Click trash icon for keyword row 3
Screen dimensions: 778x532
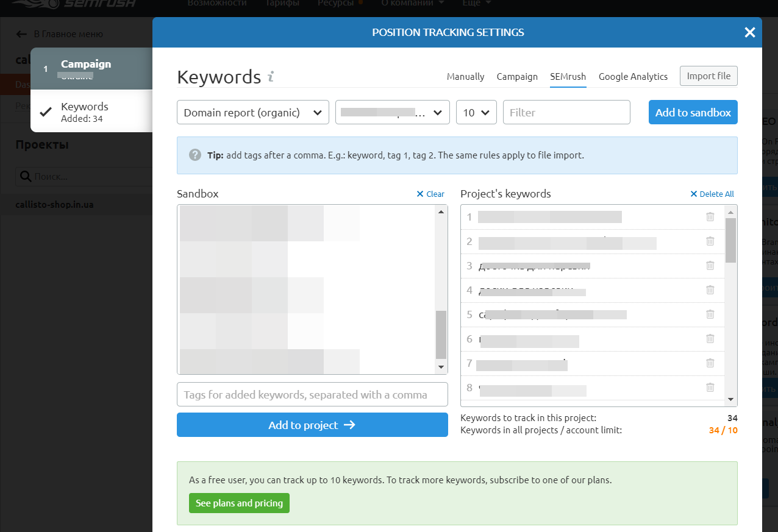point(710,266)
